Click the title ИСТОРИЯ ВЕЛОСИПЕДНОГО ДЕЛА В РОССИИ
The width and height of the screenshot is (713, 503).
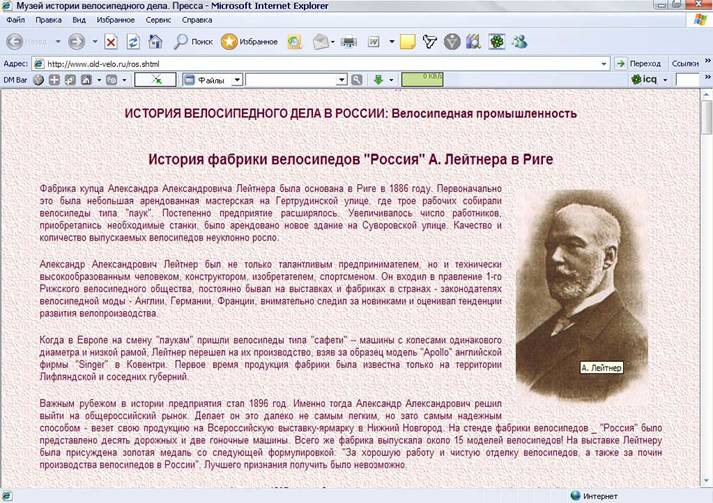(351, 114)
